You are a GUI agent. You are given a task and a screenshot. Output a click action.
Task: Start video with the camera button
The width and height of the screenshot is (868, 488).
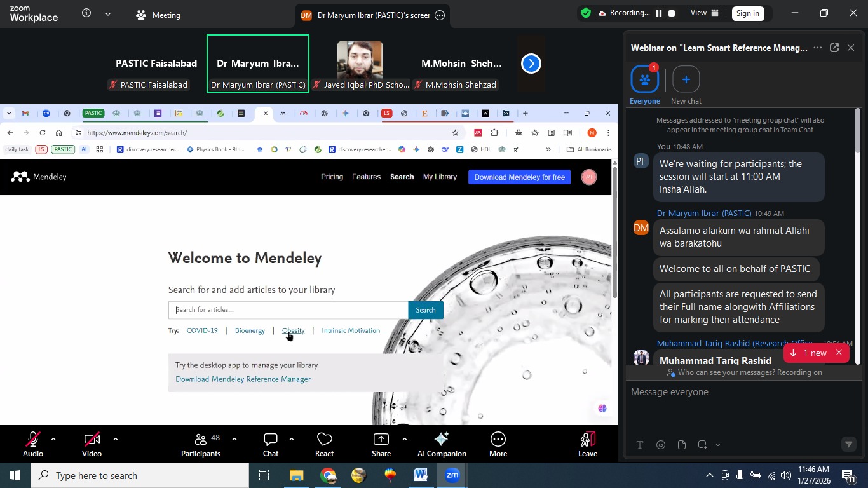[x=91, y=443]
